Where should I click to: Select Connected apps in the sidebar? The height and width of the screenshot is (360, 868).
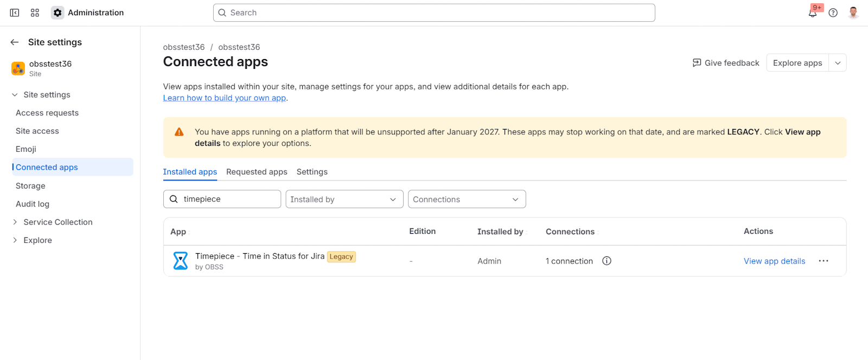[73, 167]
